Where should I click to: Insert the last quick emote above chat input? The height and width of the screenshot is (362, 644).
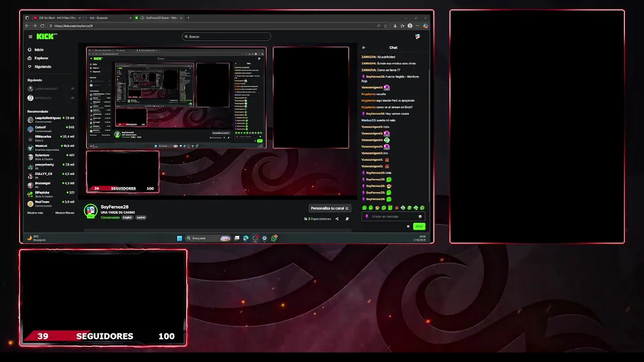[x=422, y=208]
